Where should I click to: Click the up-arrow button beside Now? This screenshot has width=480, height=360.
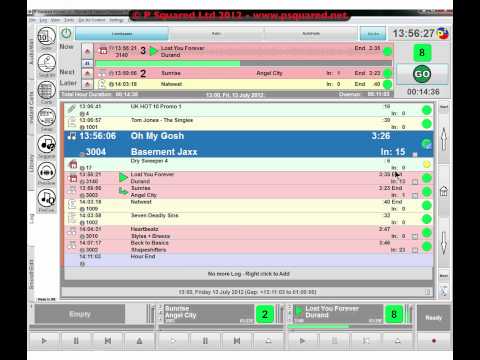pyautogui.click(x=87, y=51)
